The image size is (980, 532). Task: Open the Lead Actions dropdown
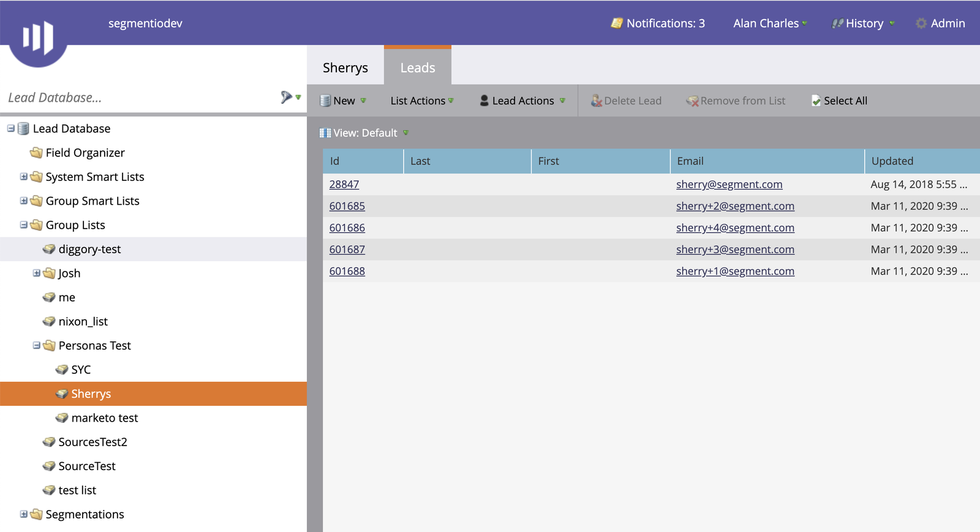[522, 101]
